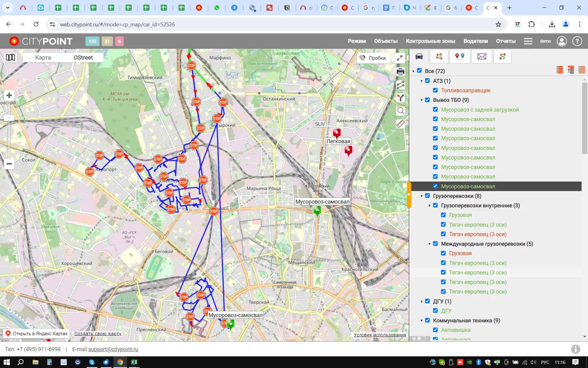This screenshot has width=588, height=368.
Task: Select the print map icon
Action: pyautogui.click(x=401, y=71)
